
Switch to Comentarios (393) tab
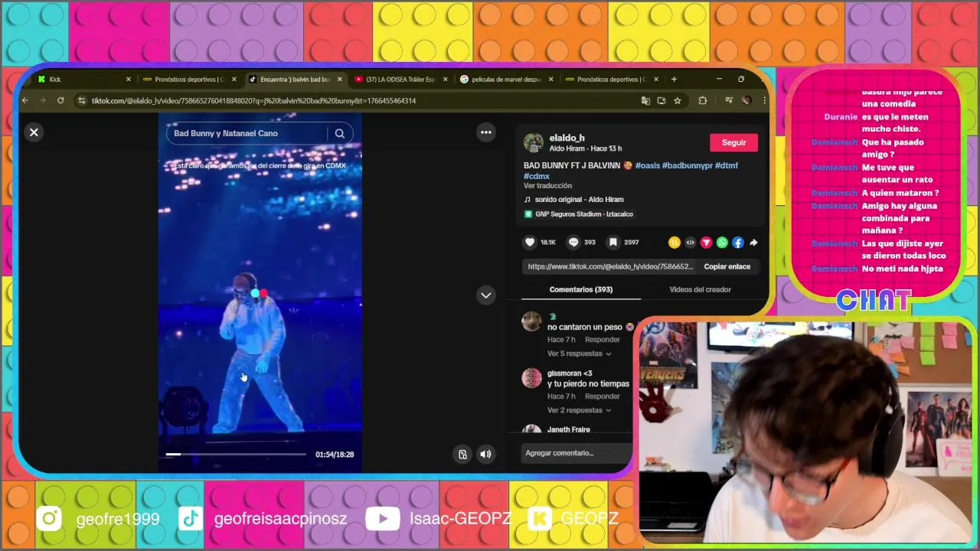click(580, 289)
